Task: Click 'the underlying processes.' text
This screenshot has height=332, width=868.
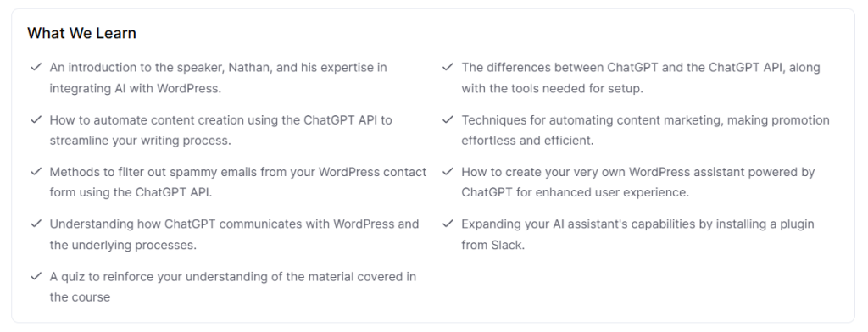Action: [123, 245]
